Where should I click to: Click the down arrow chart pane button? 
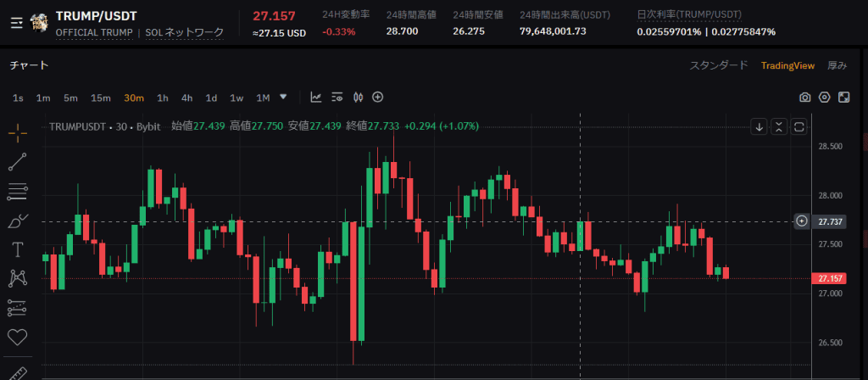pyautogui.click(x=759, y=127)
